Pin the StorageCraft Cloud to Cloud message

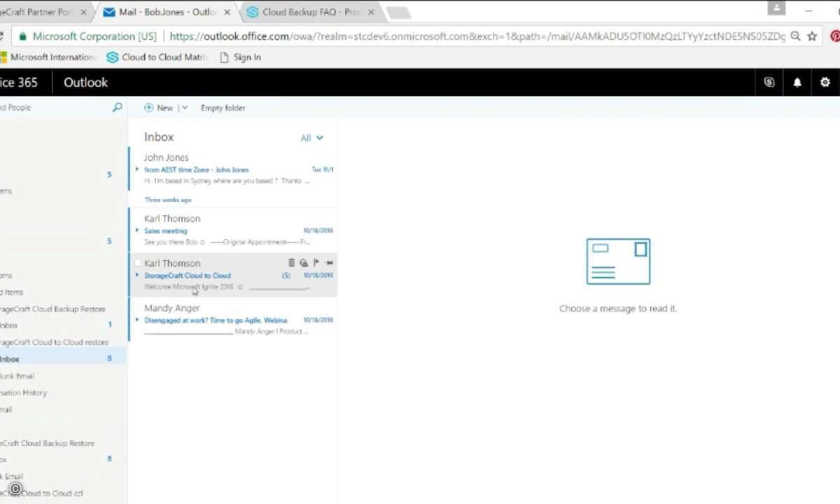coord(329,262)
